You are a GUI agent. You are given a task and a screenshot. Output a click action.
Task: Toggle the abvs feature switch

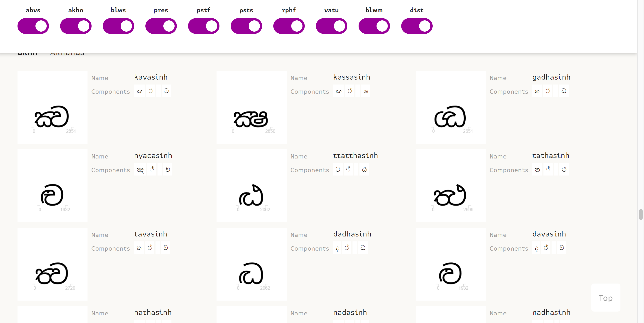[33, 26]
